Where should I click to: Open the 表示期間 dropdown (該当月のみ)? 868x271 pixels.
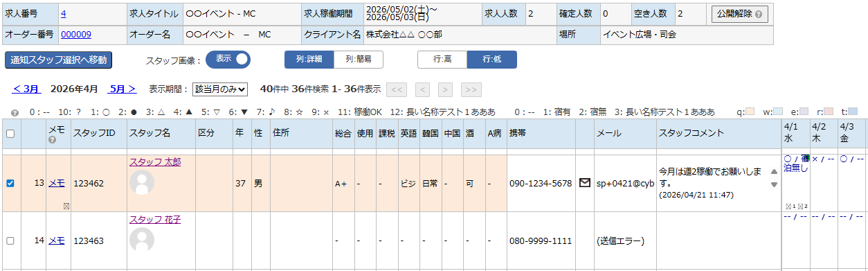coord(219,89)
